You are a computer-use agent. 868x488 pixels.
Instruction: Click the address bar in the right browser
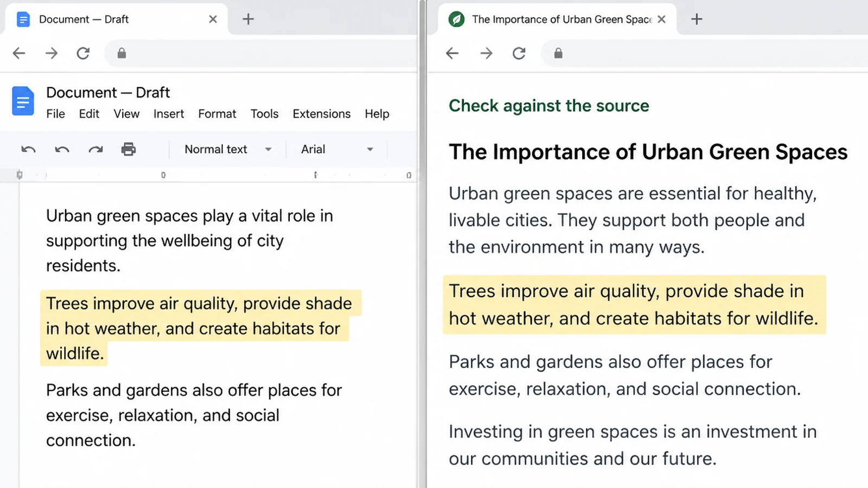point(704,53)
